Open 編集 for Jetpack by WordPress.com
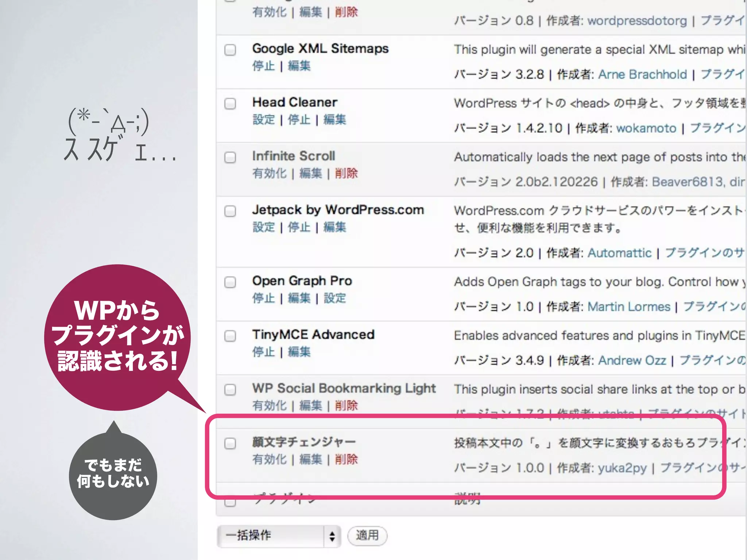 pyautogui.click(x=335, y=227)
